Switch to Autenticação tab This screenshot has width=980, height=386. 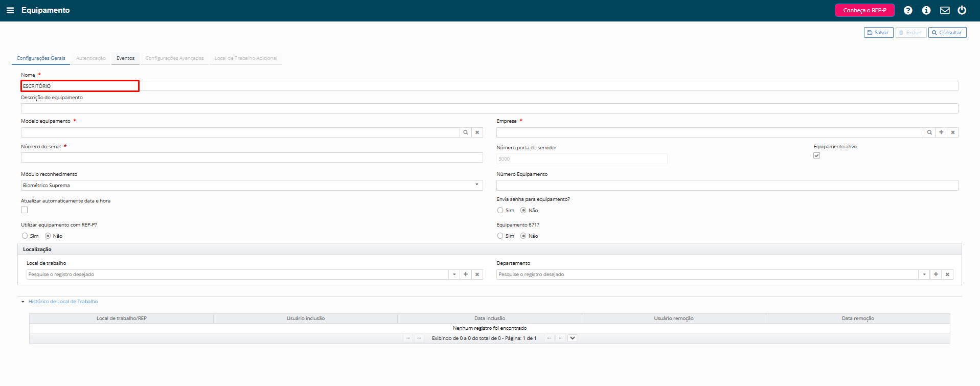91,58
